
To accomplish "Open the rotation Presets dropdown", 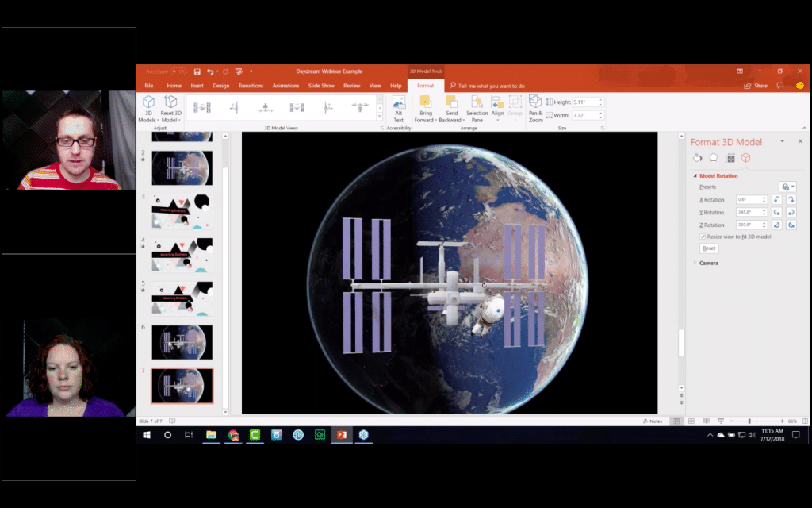I will (787, 187).
